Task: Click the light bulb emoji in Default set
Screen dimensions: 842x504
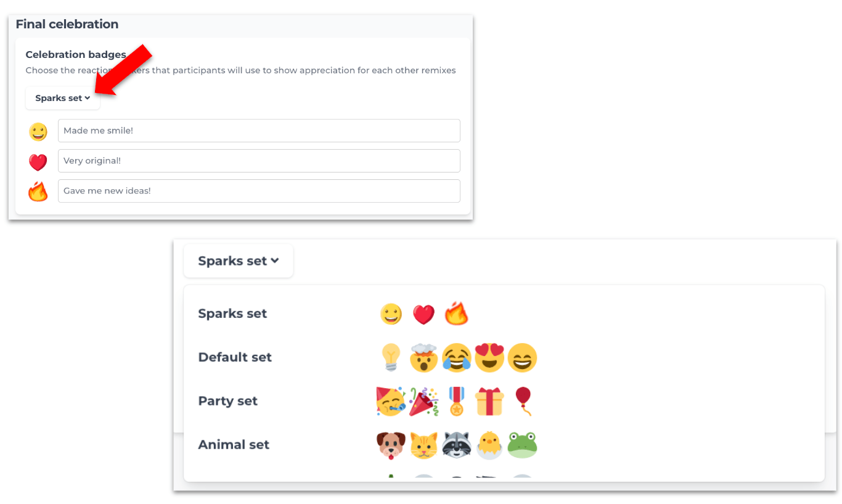Action: coord(391,357)
